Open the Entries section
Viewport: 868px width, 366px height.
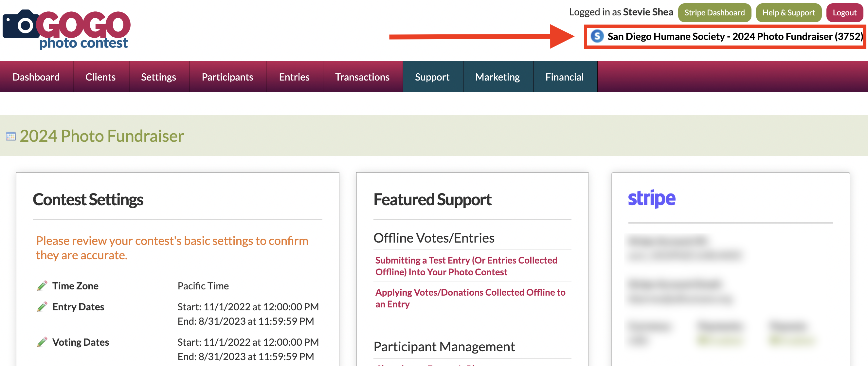(x=294, y=77)
